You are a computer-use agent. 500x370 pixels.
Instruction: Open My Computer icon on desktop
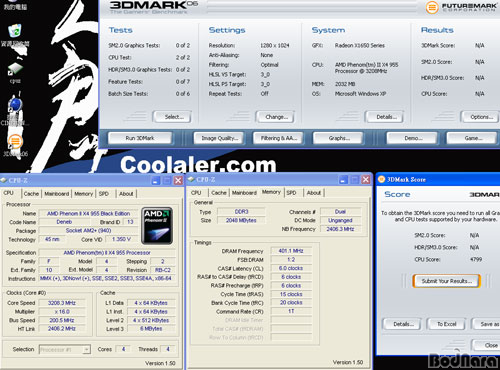(x=15, y=5)
